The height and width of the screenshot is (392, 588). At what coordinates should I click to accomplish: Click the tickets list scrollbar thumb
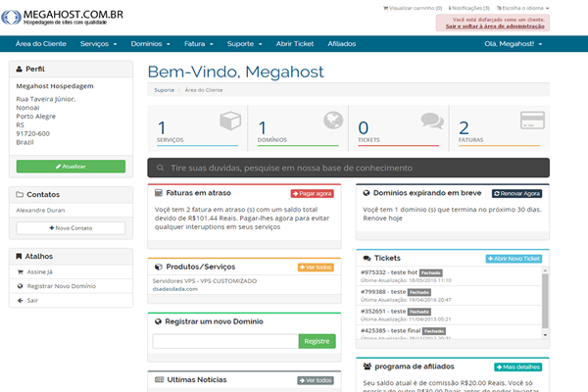click(545, 301)
